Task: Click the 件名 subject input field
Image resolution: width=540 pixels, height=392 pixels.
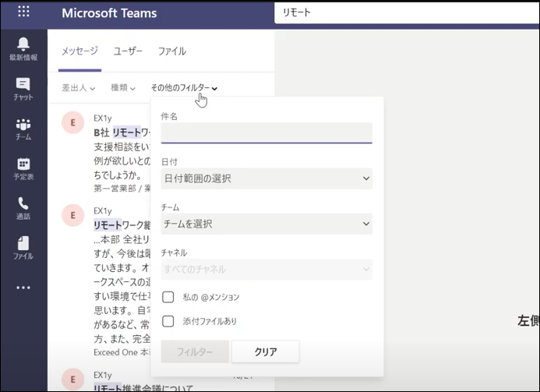Action: click(x=266, y=133)
